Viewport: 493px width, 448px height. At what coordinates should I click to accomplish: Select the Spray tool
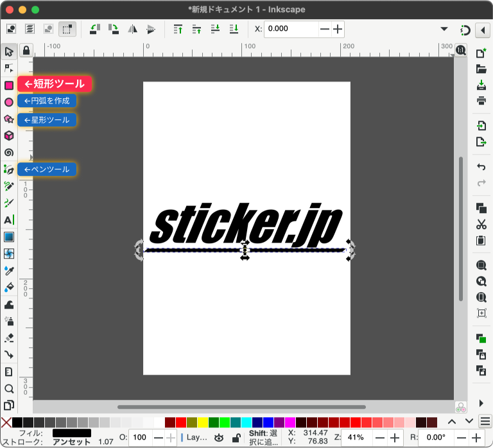pyautogui.click(x=9, y=322)
